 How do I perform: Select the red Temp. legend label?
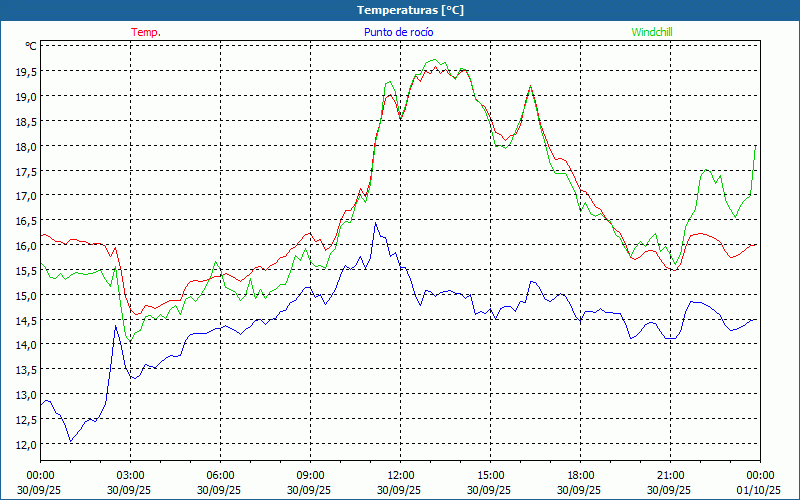point(146,32)
